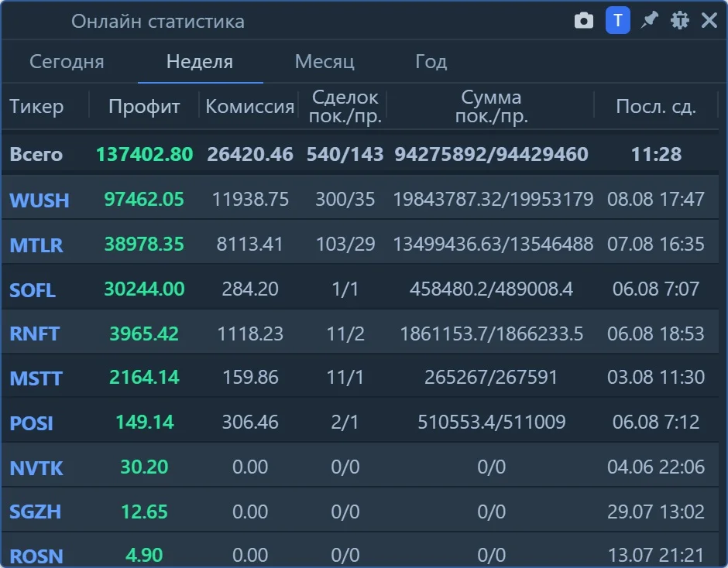
Task: Click SOFL profit 30244.00
Action: point(144,289)
